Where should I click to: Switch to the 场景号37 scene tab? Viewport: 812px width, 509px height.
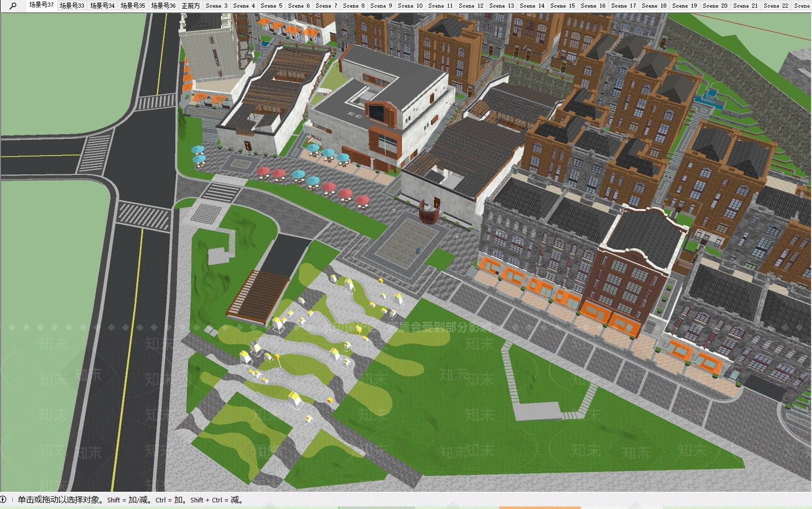(41, 5)
